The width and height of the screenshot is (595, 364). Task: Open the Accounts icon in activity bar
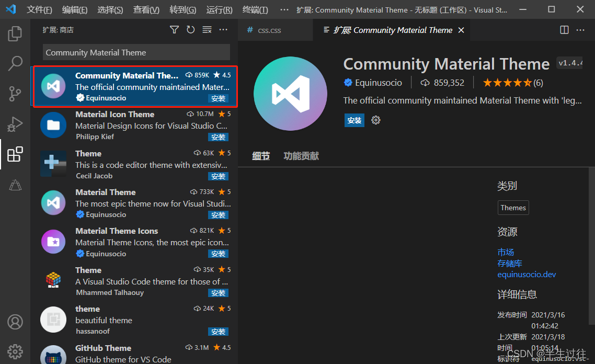click(x=15, y=322)
